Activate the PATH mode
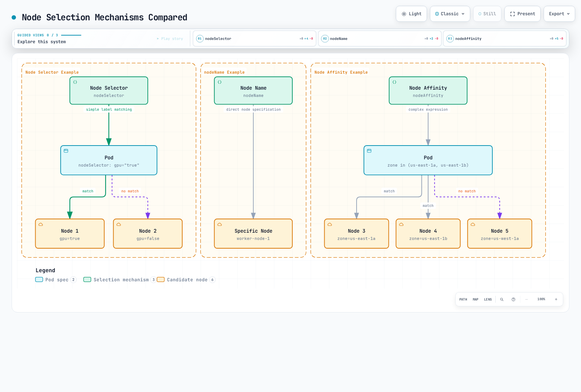 (463, 299)
